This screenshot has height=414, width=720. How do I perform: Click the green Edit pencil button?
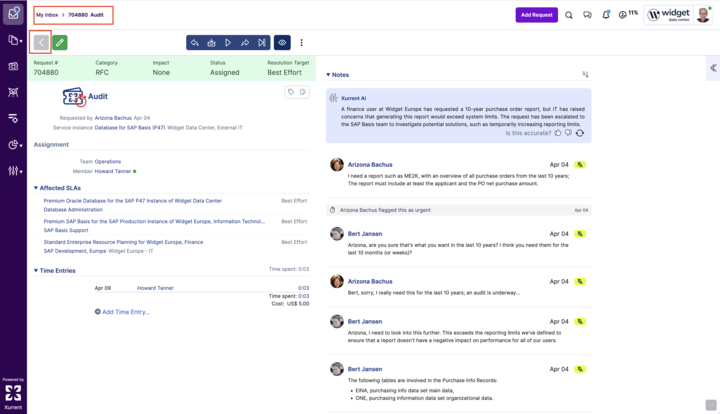point(60,43)
